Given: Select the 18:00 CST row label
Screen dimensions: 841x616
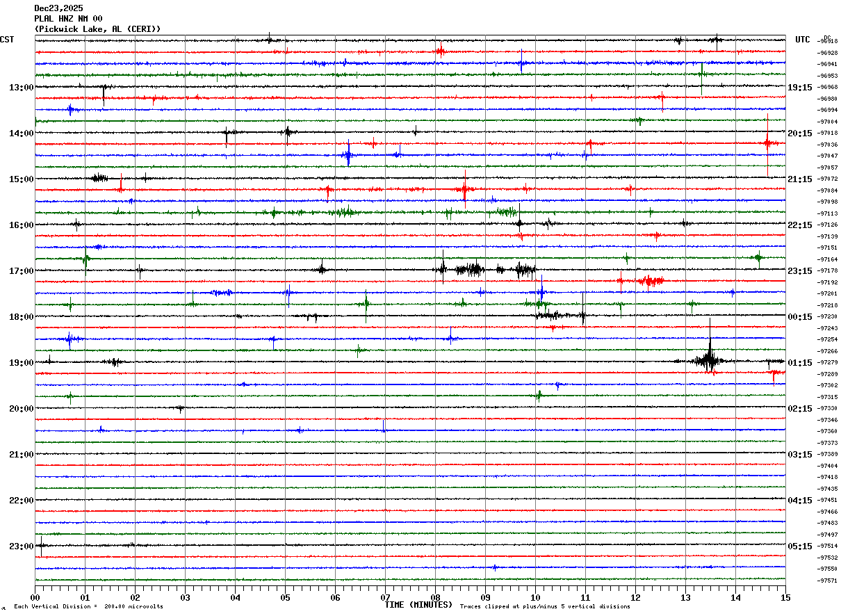Looking at the screenshot, I should (x=21, y=317).
